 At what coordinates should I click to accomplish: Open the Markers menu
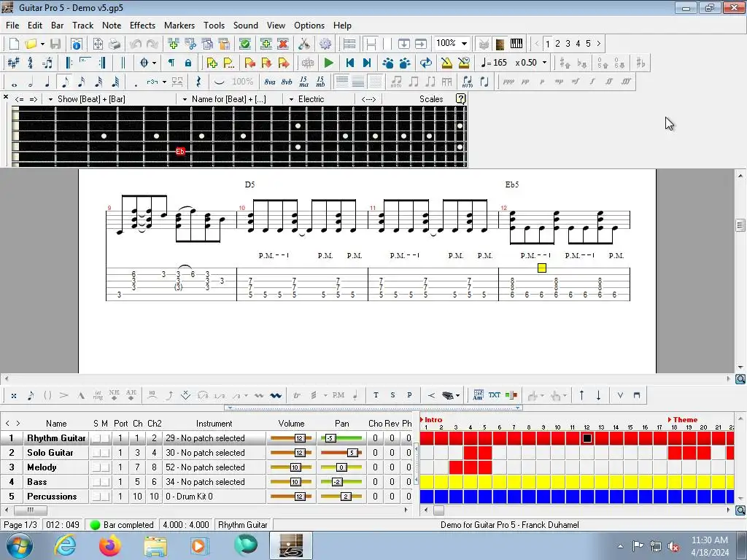point(179,26)
